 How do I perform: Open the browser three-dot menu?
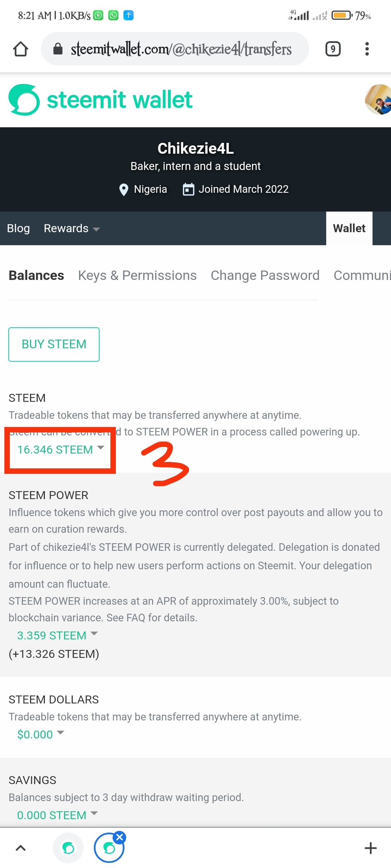(367, 49)
